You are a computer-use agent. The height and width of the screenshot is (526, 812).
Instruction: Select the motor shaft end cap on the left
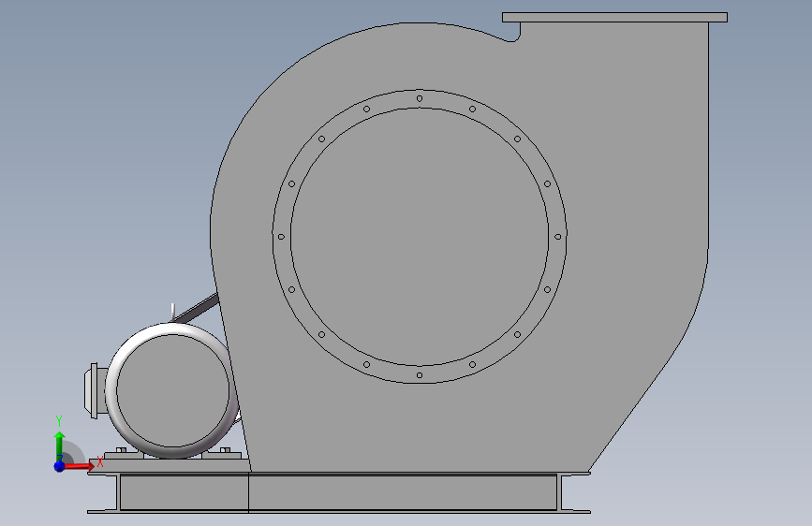click(x=95, y=391)
